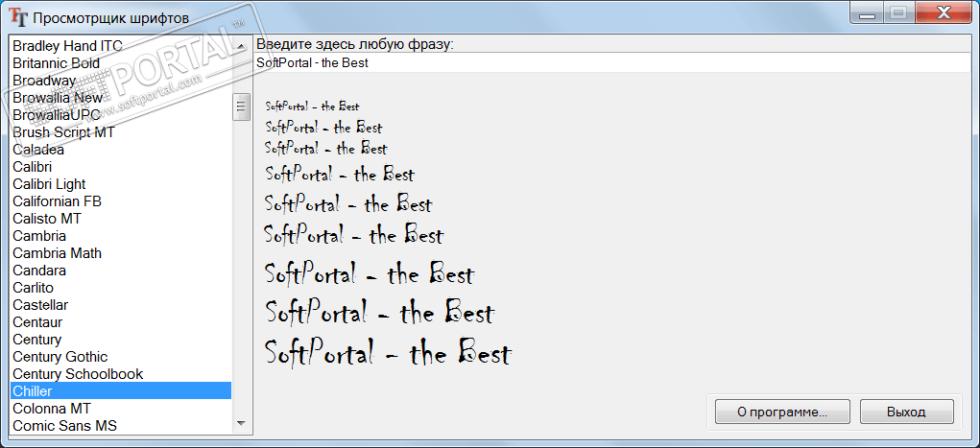Select the Carlito font
Screen dimensions: 980x448
[x=121, y=288]
